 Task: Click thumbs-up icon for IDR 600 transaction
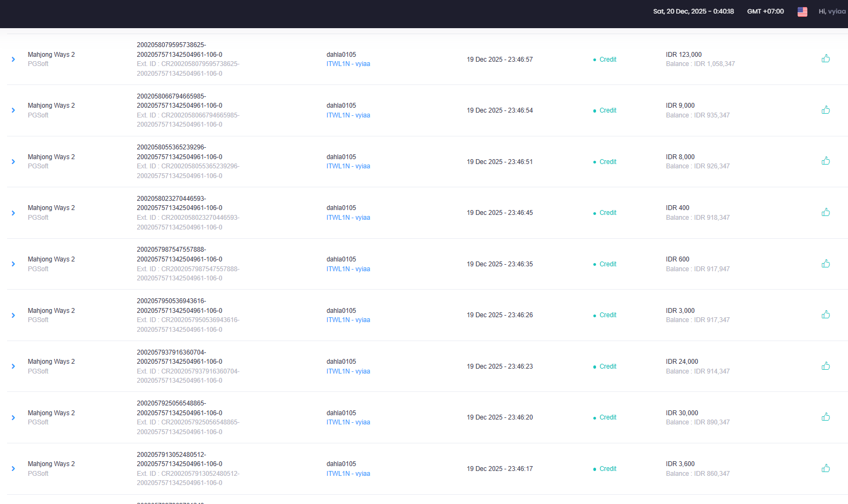(x=825, y=264)
